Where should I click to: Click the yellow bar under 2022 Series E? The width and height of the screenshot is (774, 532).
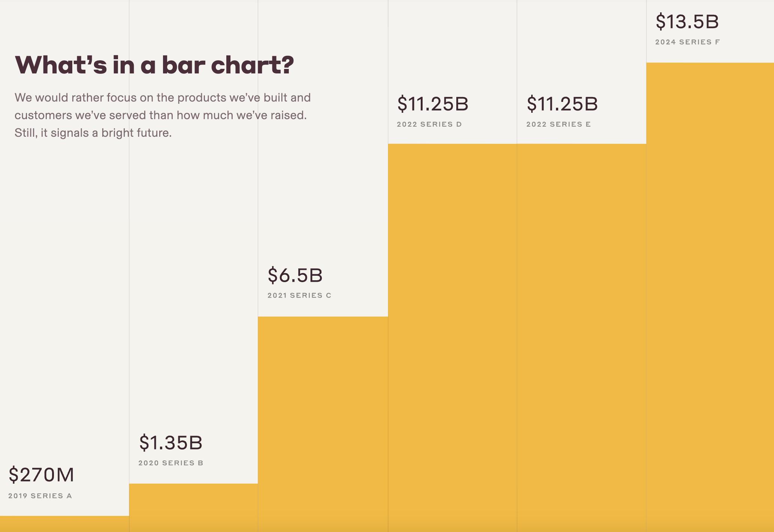(581, 337)
